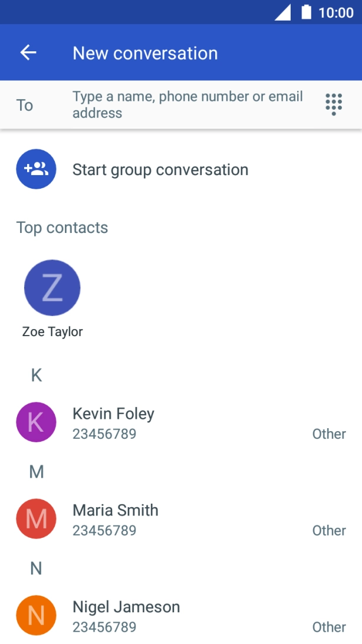
Task: Tap the Top contacts heading
Action: pos(62,228)
